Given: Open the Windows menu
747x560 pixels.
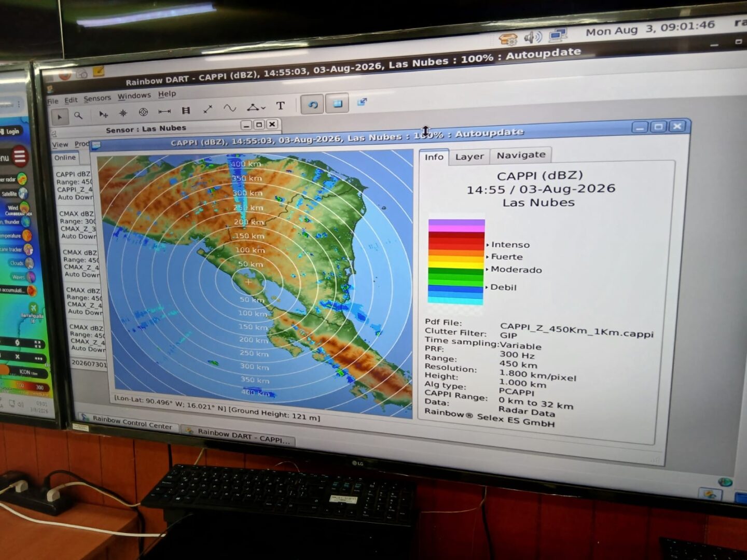Looking at the screenshot, I should pos(134,96).
